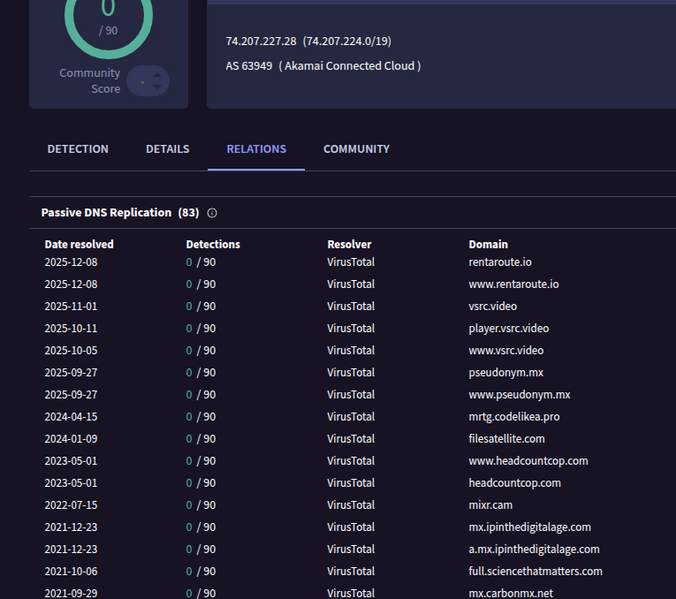Click the VirusTotal resolver for headcountcop.com
The image size is (676, 599).
coord(351,483)
